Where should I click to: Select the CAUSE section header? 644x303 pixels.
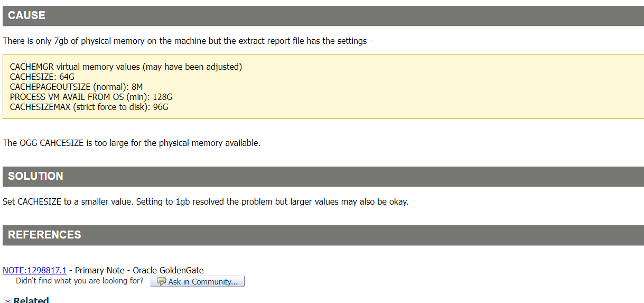pyautogui.click(x=323, y=16)
